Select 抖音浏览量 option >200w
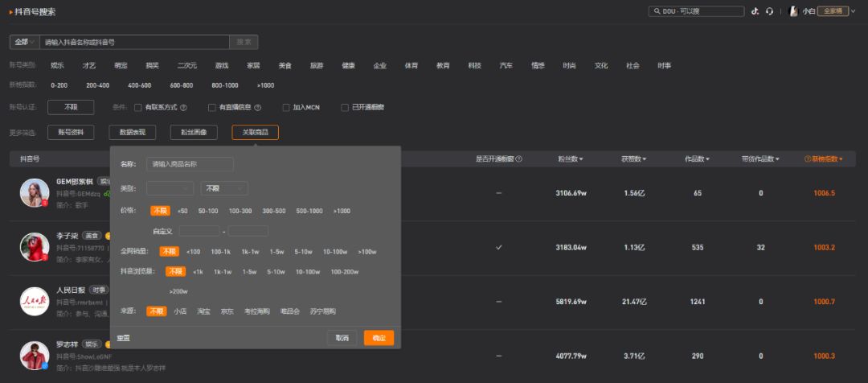This screenshot has width=868, height=383. [178, 291]
